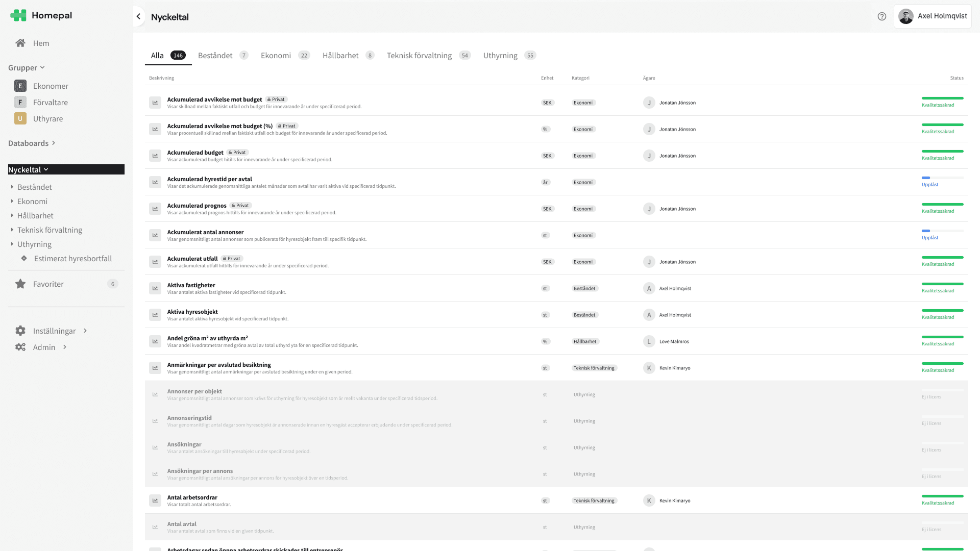This screenshot has height=551, width=980.
Task: Click the Inställningar gear icon
Action: point(20,331)
